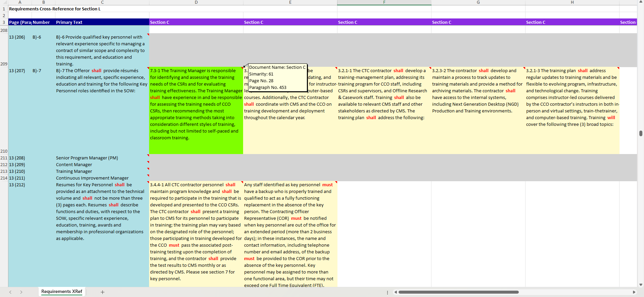The height and width of the screenshot is (297, 644).
Task: Click the previous sheet navigation arrow
Action: tap(10, 292)
